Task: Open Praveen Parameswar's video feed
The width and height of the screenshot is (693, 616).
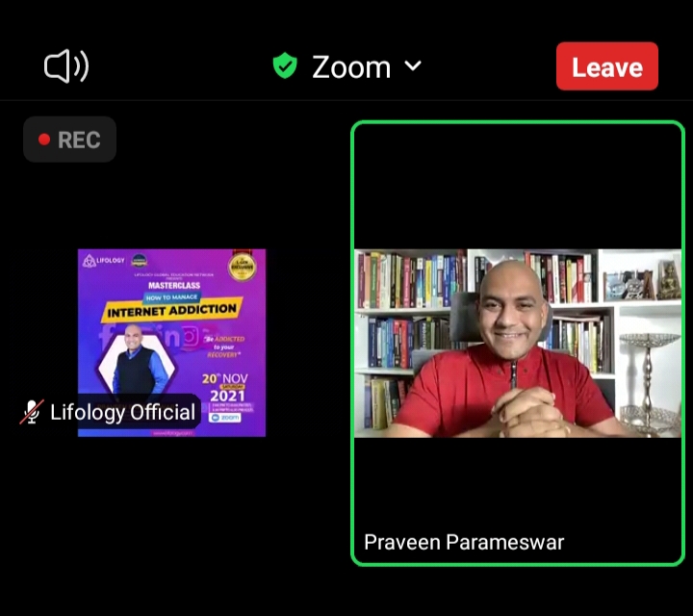Action: pos(518,344)
